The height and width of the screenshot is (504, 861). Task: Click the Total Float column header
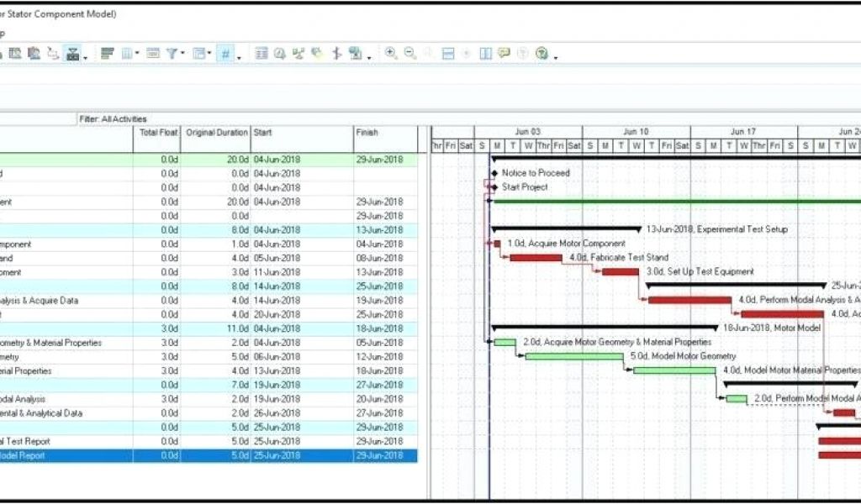point(156,133)
